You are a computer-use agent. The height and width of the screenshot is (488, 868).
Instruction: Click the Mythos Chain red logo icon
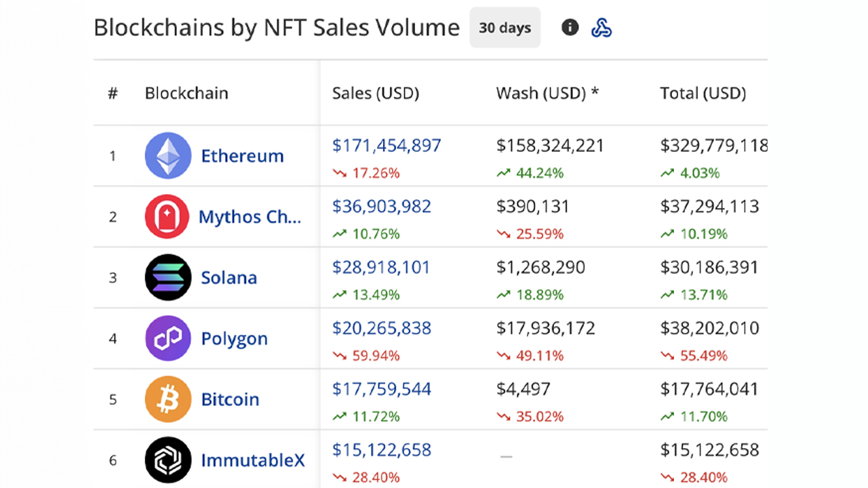point(167,216)
